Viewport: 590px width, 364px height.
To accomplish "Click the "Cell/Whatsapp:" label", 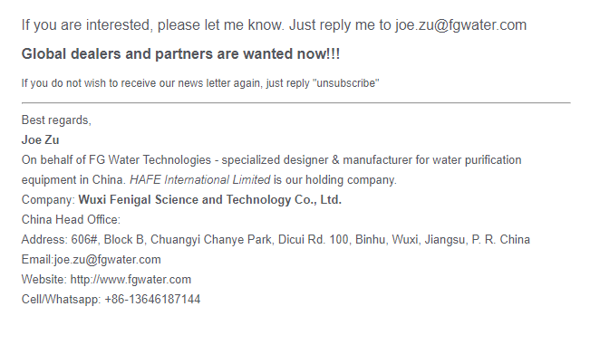I will [x=61, y=300].
